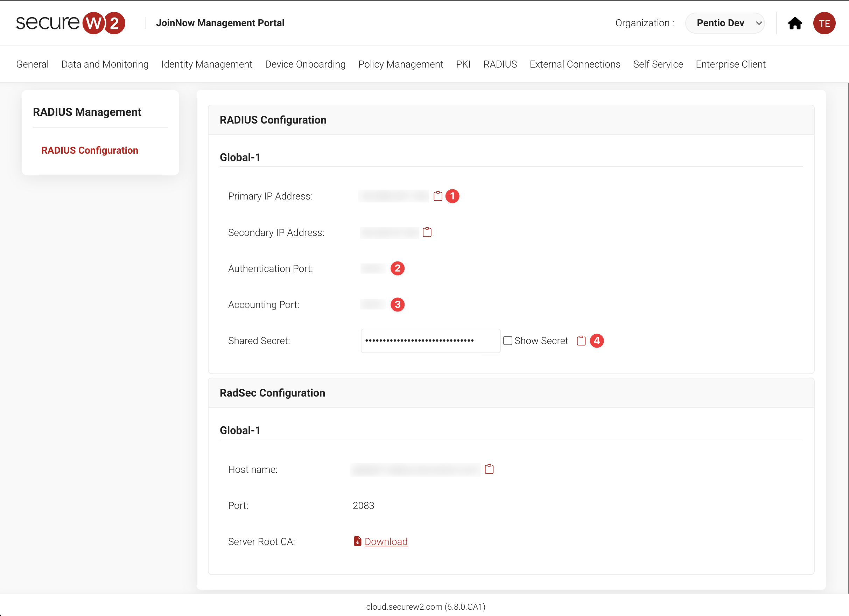Click the cloud.securew2.com version footer text
This screenshot has height=616, width=849.
[426, 606]
